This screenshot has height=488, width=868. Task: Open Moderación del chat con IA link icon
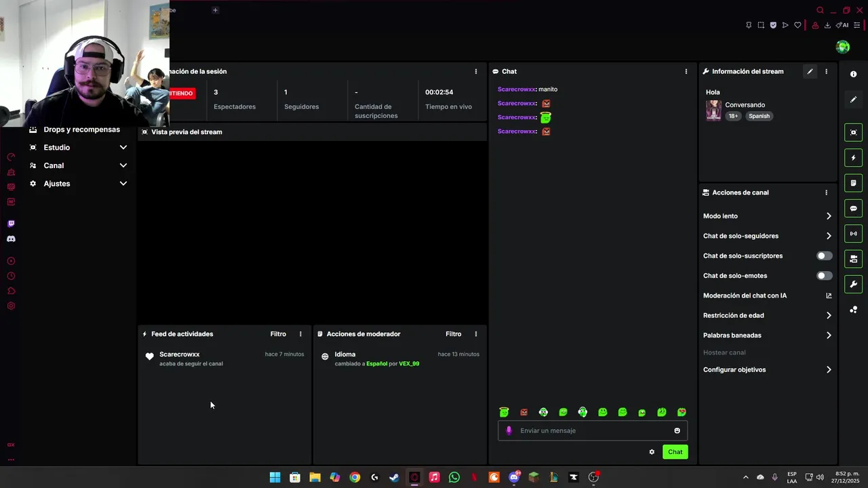pyautogui.click(x=829, y=296)
